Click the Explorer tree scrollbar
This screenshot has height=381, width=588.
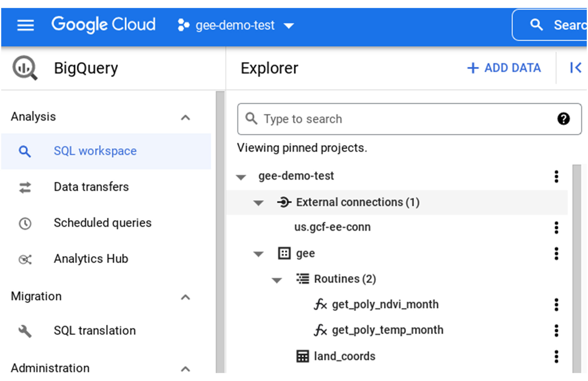click(x=577, y=269)
